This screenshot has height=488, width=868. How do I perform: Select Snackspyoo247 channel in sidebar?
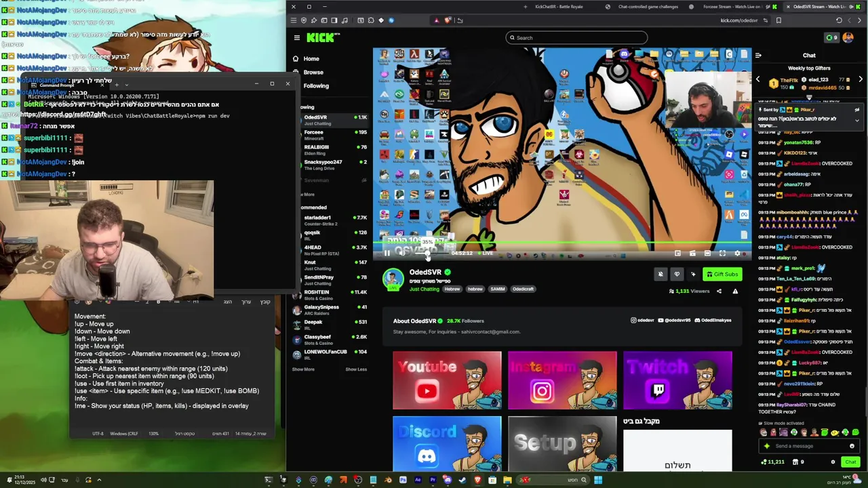[x=335, y=165]
